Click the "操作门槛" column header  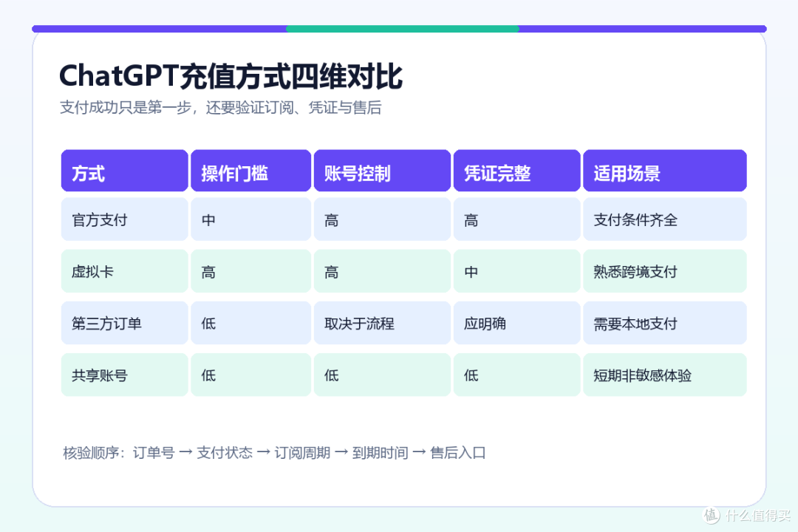click(x=251, y=171)
